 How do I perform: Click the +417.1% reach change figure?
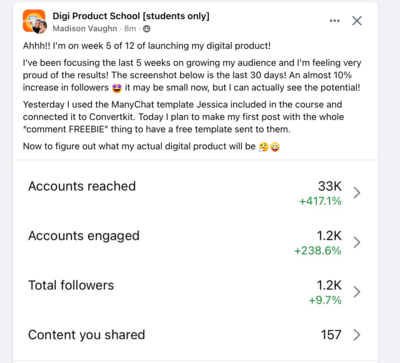click(320, 201)
